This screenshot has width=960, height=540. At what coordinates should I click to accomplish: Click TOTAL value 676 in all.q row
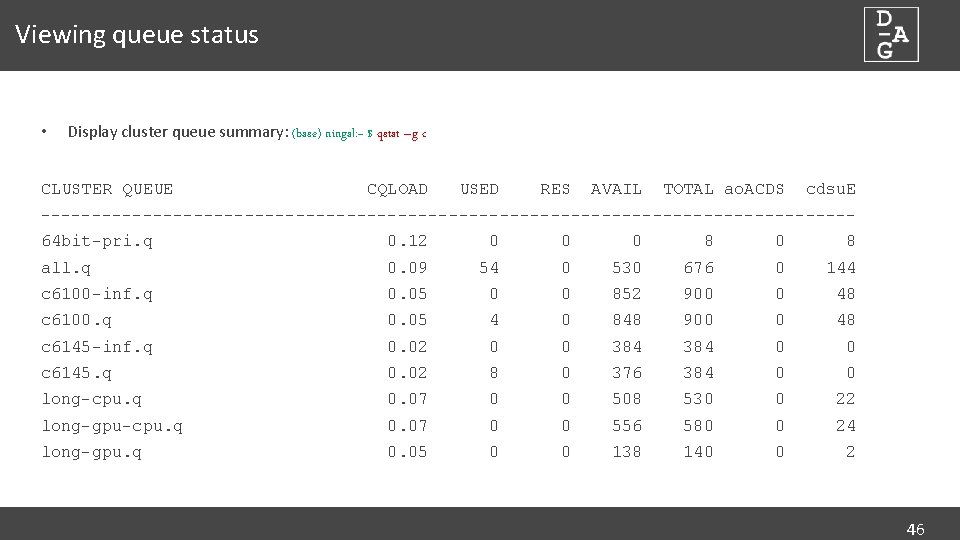point(699,268)
